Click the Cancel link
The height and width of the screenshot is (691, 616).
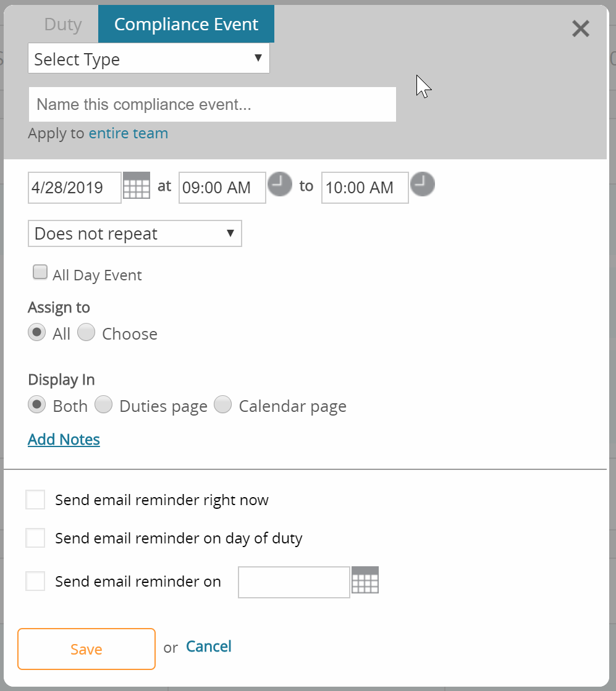tap(209, 647)
